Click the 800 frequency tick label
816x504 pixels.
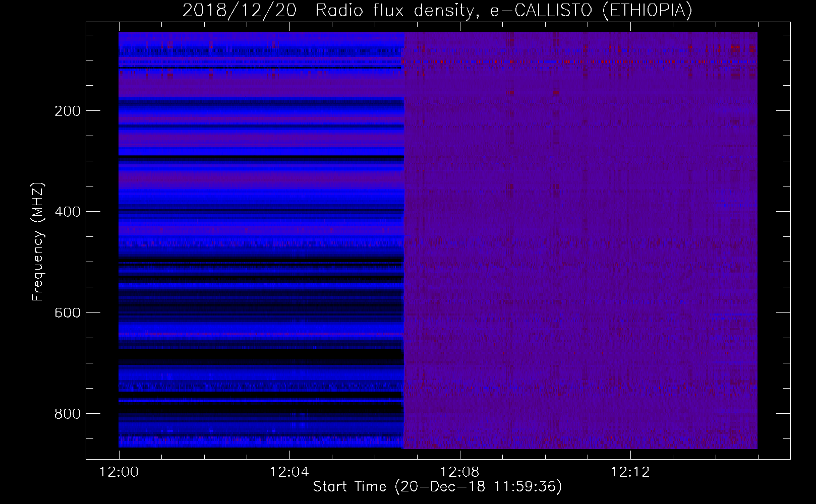click(68, 414)
